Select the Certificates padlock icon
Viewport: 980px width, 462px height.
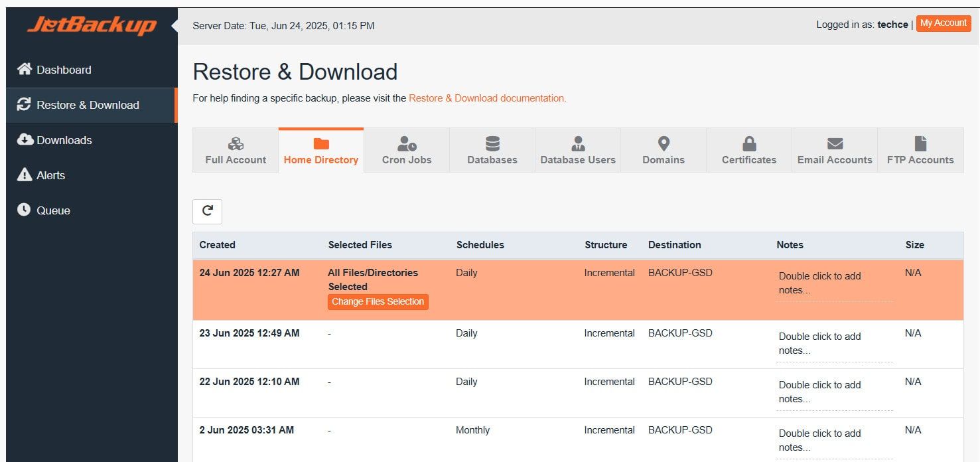(749, 144)
